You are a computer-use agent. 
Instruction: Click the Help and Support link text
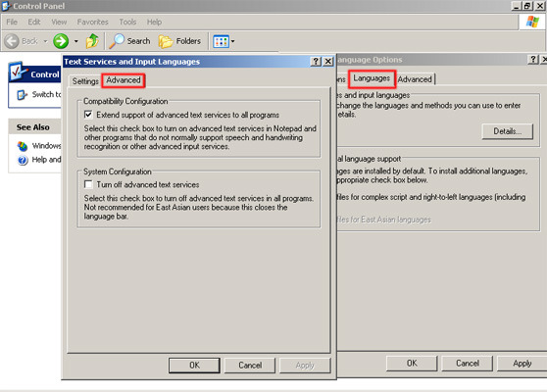click(46, 160)
